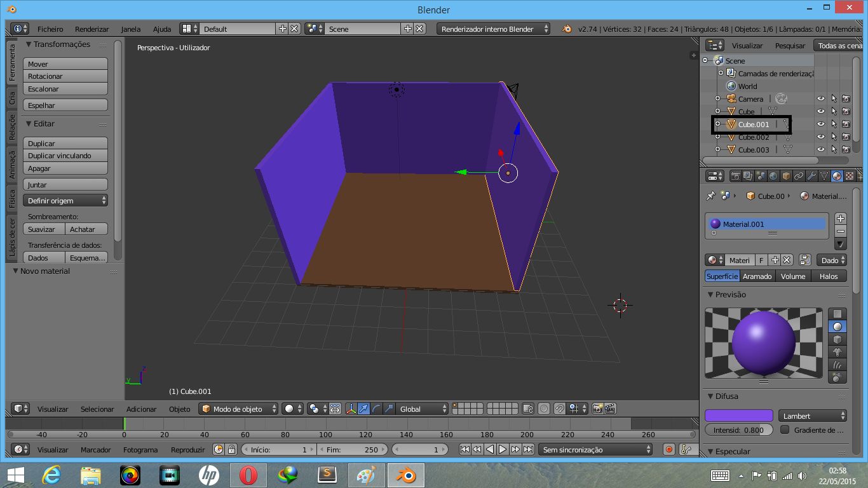Screen dimensions: 868x488
Task: Switch to the Halos material type tab
Action: click(829, 276)
